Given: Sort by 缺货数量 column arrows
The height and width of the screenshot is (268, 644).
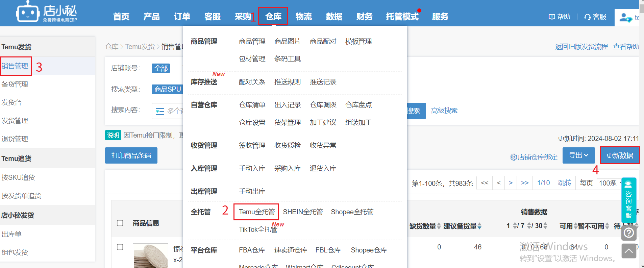Looking at the screenshot, I should pyautogui.click(x=439, y=226).
